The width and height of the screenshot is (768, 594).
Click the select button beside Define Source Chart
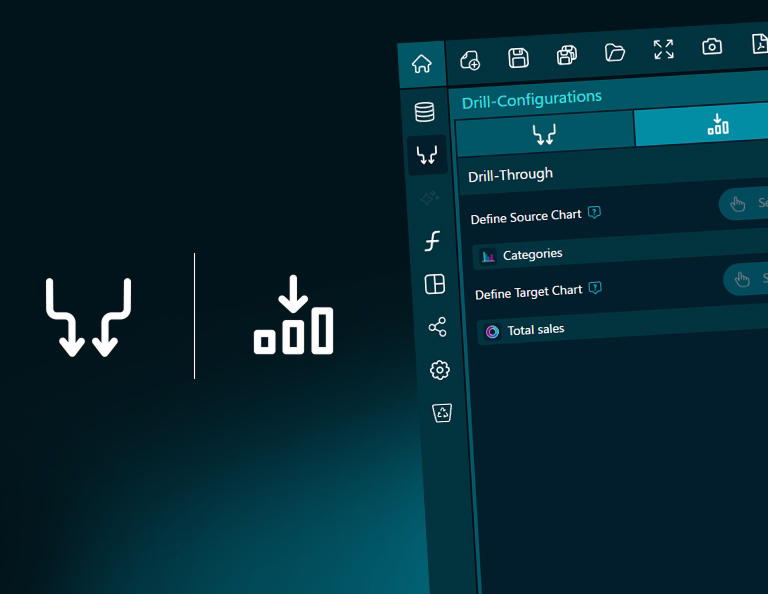coord(744,204)
